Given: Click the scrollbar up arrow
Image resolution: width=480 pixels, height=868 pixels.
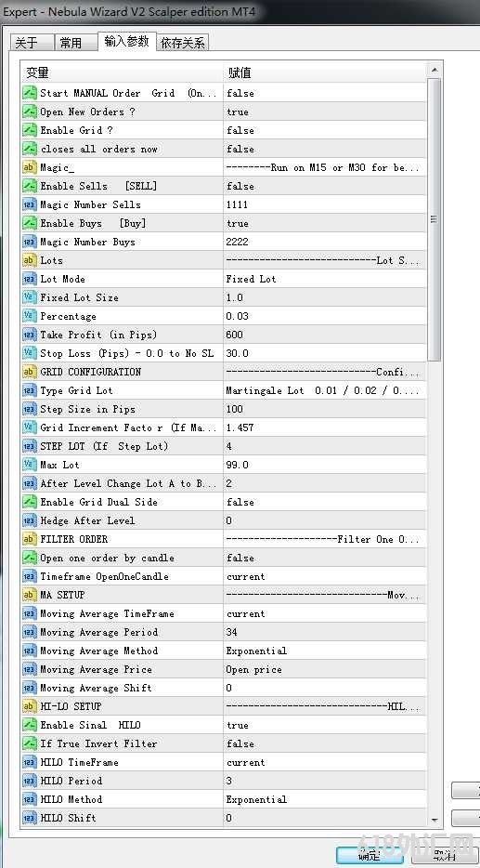Looking at the screenshot, I should coord(435,70).
